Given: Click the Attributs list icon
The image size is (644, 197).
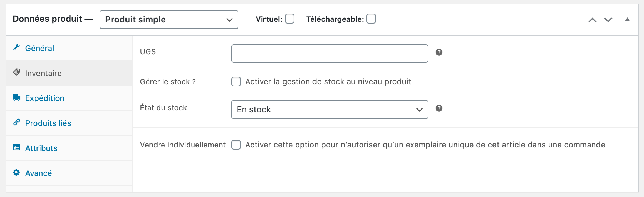Looking at the screenshot, I should pos(16,147).
